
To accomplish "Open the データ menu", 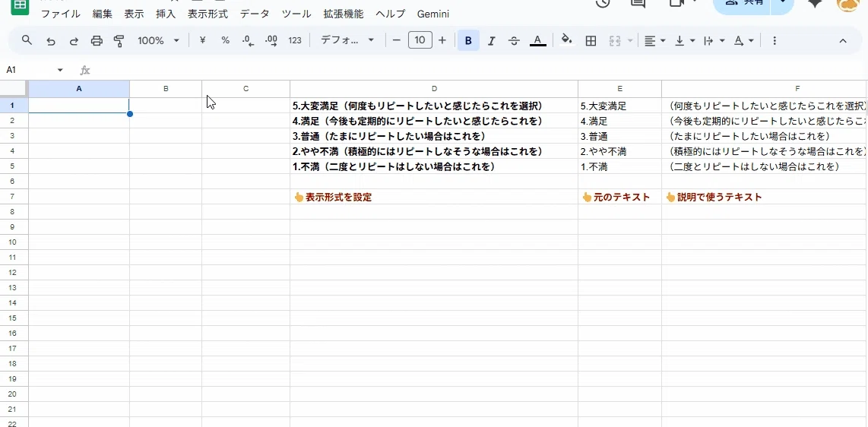I will tap(255, 14).
